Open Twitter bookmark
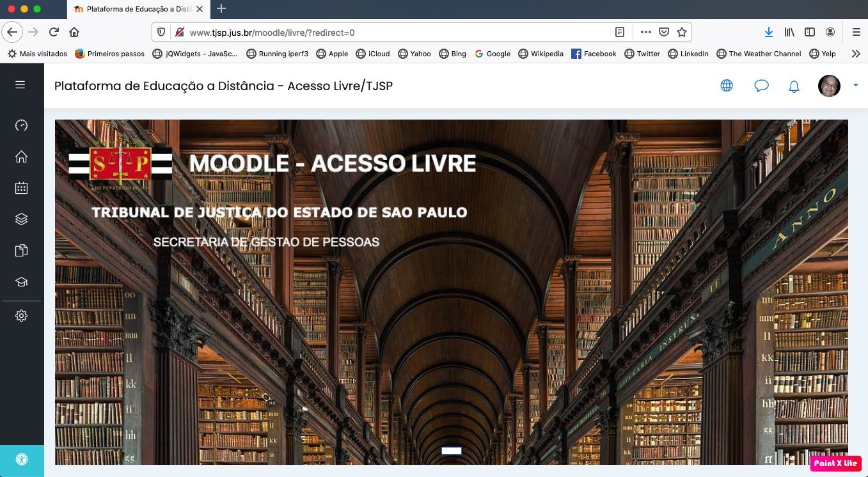The width and height of the screenshot is (868, 477). pyautogui.click(x=642, y=54)
